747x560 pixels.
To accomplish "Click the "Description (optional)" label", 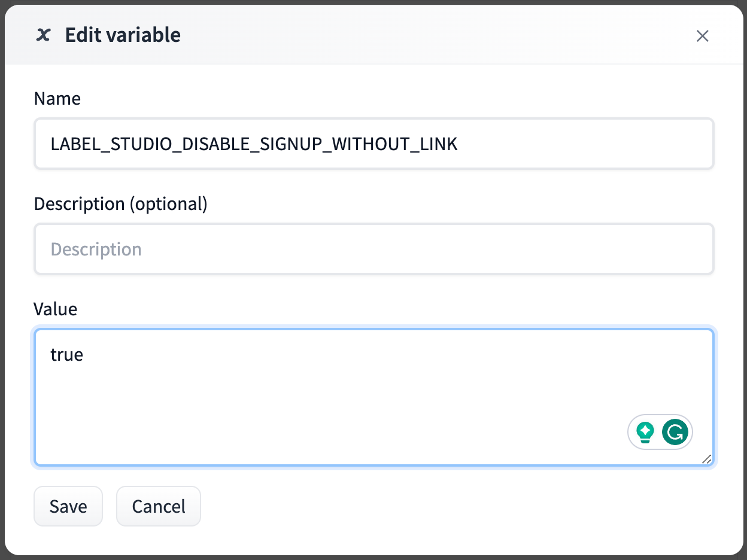I will (x=120, y=204).
